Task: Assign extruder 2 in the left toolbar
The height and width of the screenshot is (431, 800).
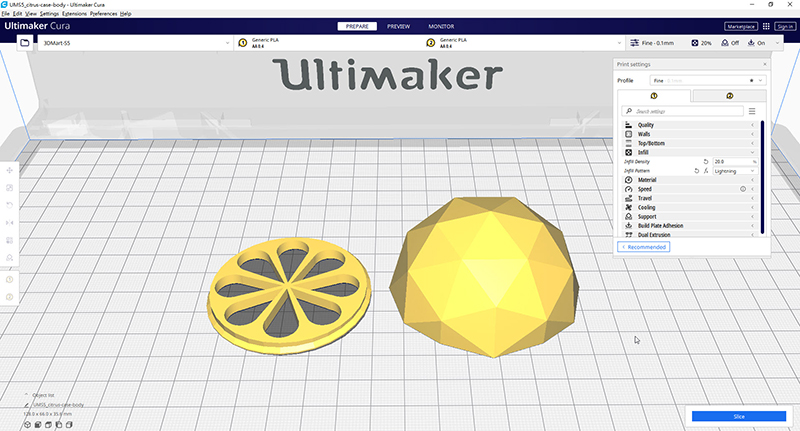Action: point(9,297)
